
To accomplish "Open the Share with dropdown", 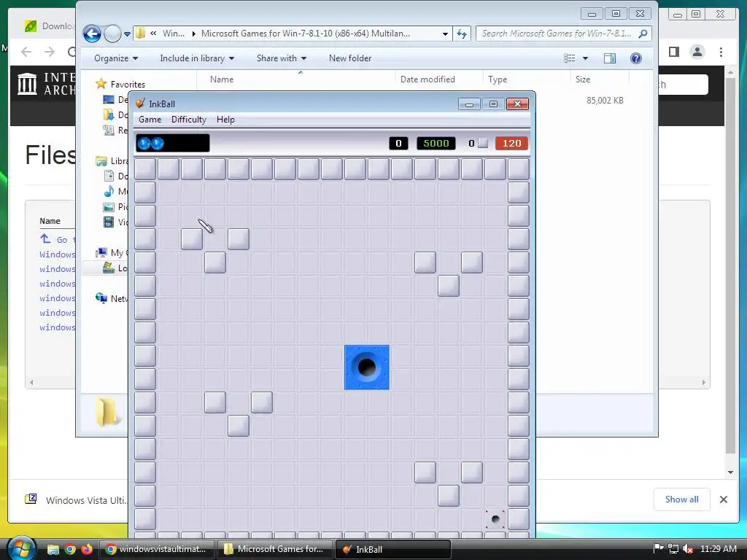I will [281, 58].
